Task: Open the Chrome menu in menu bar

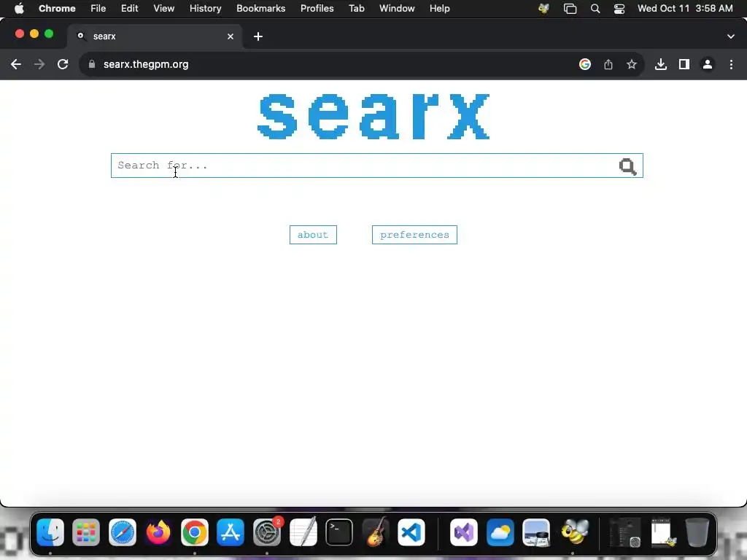Action: [57, 9]
